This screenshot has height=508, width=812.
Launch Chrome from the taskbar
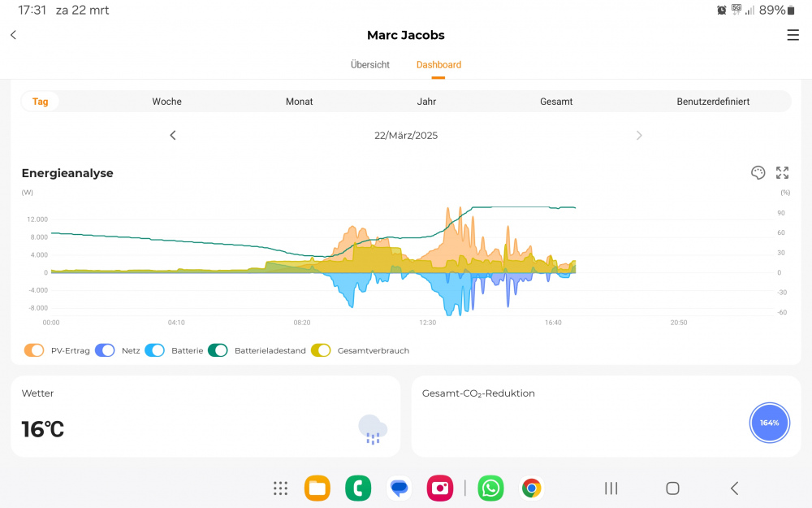pyautogui.click(x=532, y=488)
